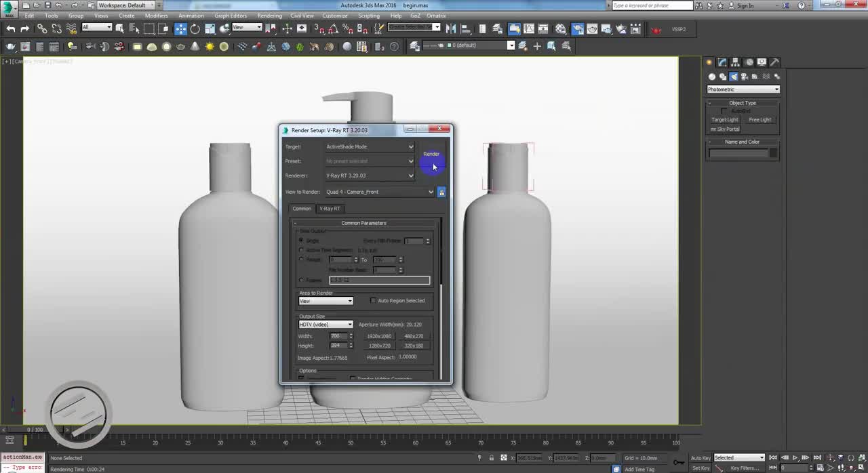
Task: Open the Target dropdown set to ActiveShade Mode
Action: tap(370, 146)
